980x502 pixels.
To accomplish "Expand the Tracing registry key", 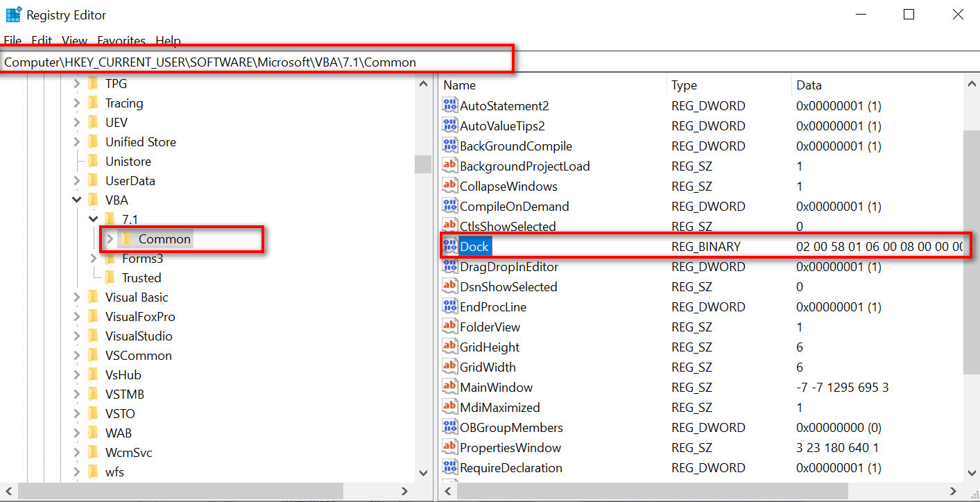I will click(77, 103).
